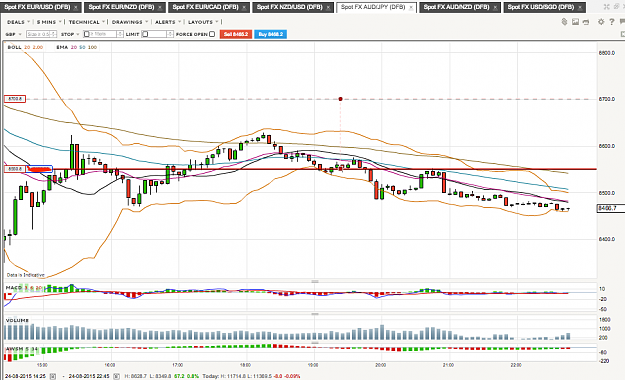Close the Spot FX AUD/JPY tab
Screen dimensions: 625x380
pyautogui.click(x=411, y=8)
